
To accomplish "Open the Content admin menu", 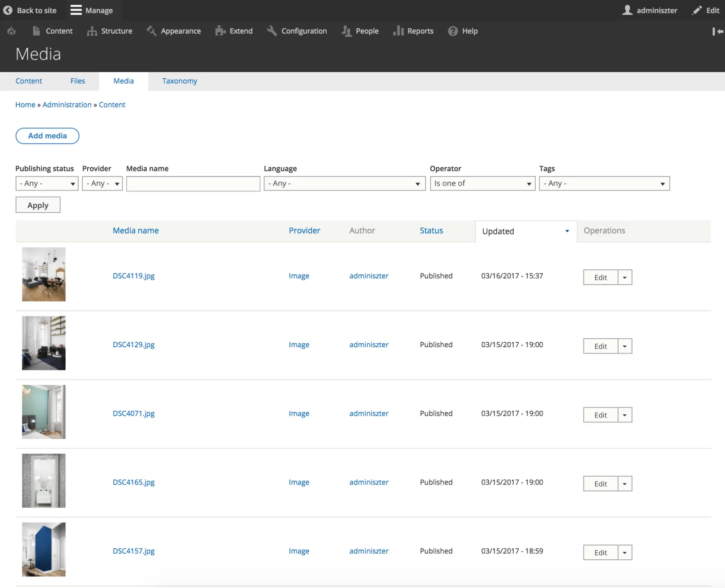I will (x=53, y=31).
